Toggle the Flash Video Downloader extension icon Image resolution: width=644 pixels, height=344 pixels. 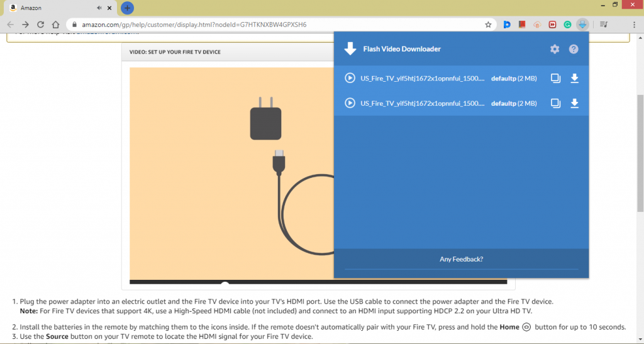582,25
